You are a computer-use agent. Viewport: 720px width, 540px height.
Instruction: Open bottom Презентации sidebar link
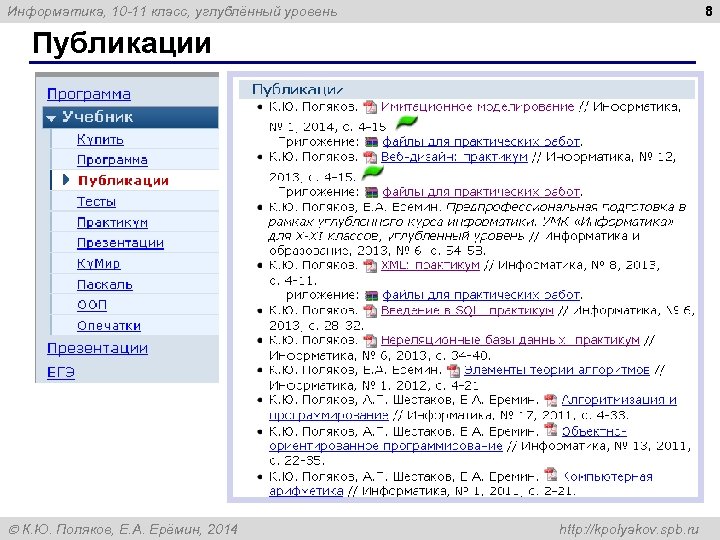click(97, 348)
